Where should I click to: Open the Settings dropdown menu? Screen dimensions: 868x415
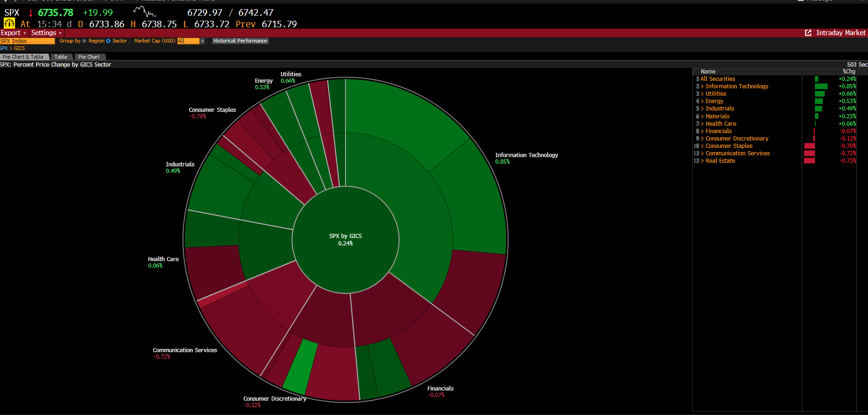(x=46, y=33)
